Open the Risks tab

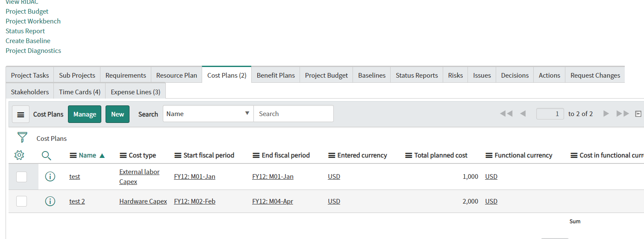(456, 76)
